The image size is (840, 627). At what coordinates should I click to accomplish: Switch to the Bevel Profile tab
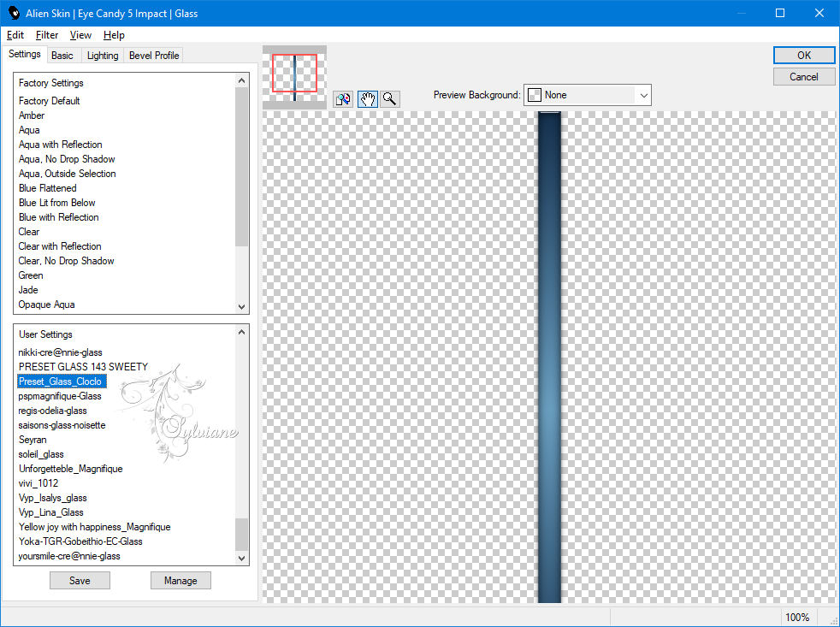pyautogui.click(x=154, y=56)
